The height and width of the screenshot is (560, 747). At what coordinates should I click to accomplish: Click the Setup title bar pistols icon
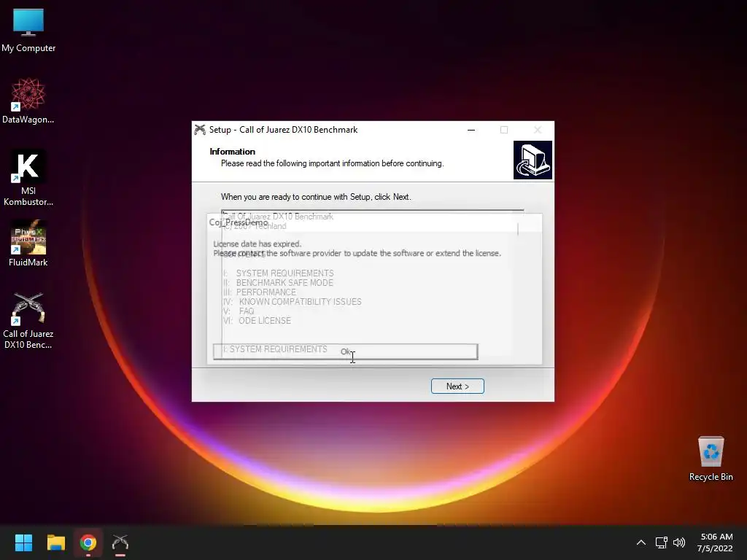(x=200, y=130)
